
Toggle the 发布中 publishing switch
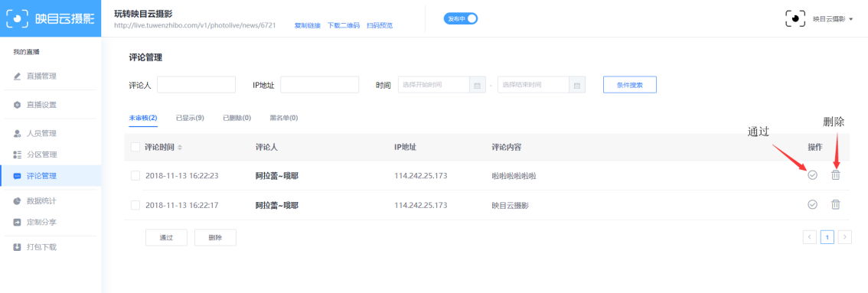pos(461,19)
